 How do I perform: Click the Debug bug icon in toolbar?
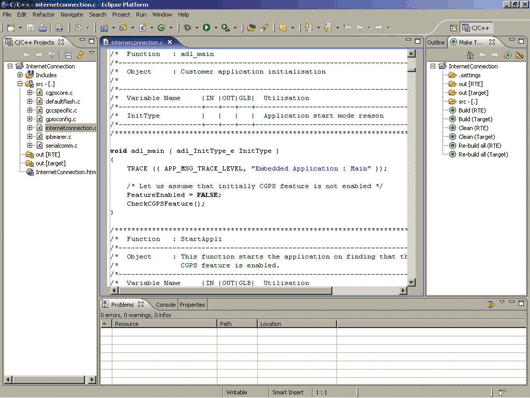click(x=187, y=28)
